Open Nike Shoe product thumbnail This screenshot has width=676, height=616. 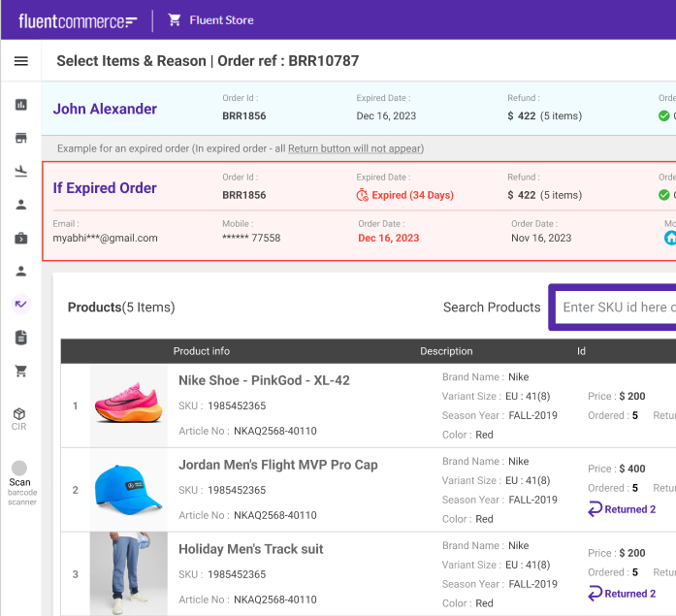[x=128, y=405]
